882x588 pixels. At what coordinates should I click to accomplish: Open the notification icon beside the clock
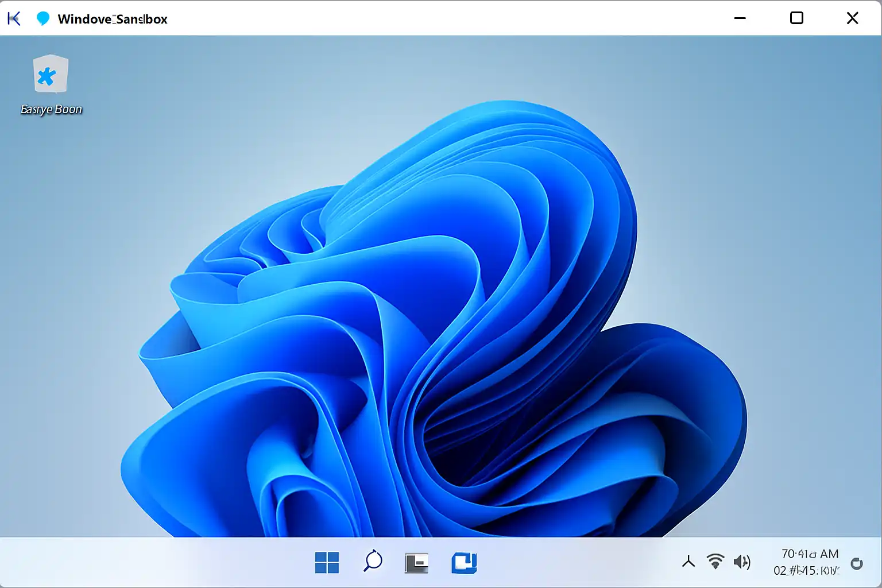[856, 563]
